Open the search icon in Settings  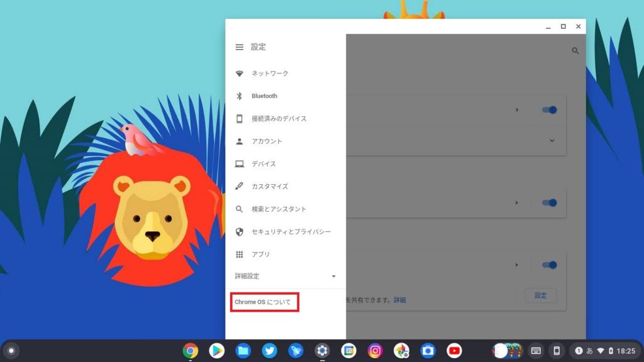pos(575,51)
